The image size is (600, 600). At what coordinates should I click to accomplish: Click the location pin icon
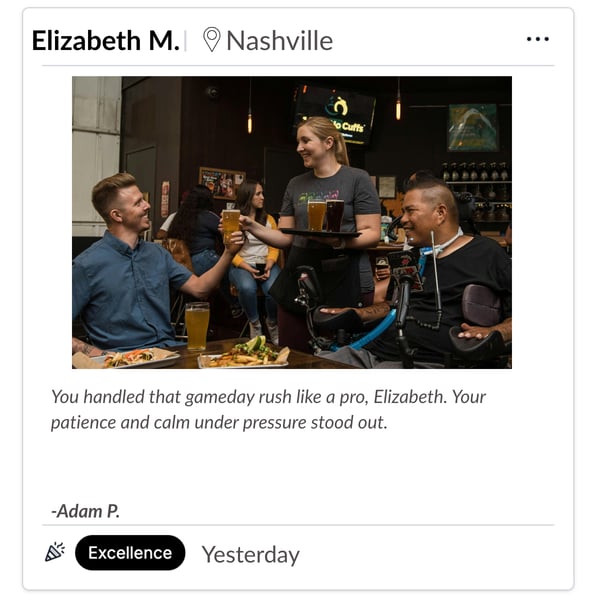coord(212,39)
